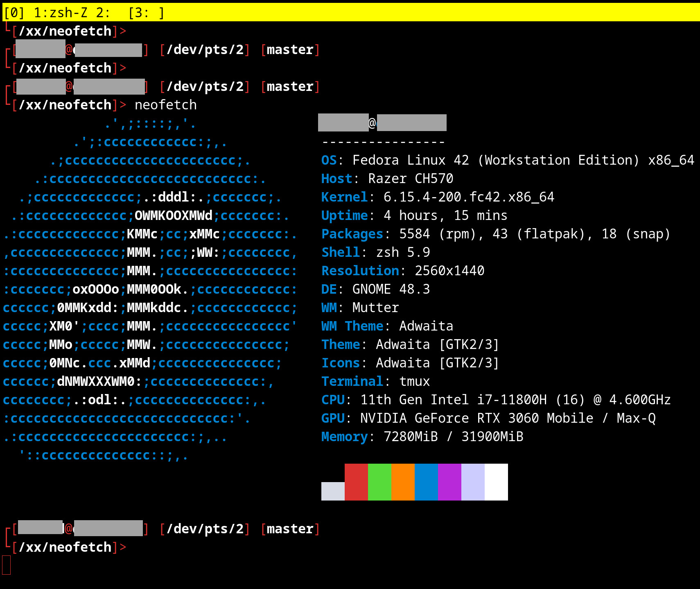This screenshot has width=700, height=589.
Task: Click the Theme line Adwaita [GTK2/3]
Action: coord(410,344)
